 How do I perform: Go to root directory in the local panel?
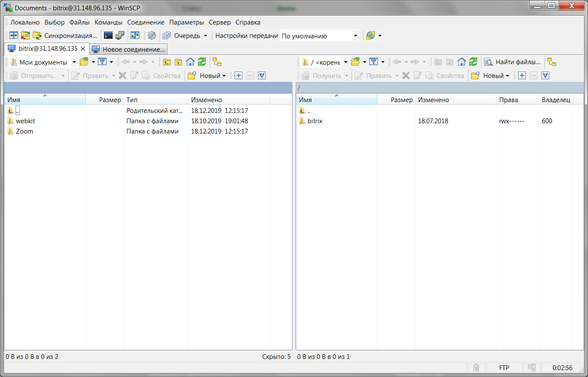[178, 62]
